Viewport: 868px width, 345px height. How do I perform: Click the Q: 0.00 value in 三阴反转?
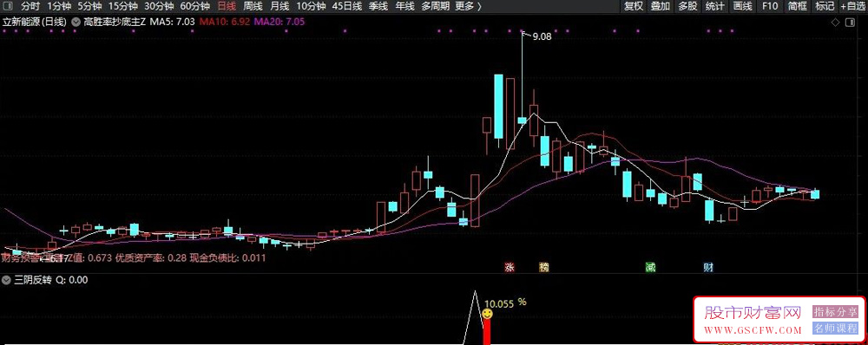tap(72, 280)
